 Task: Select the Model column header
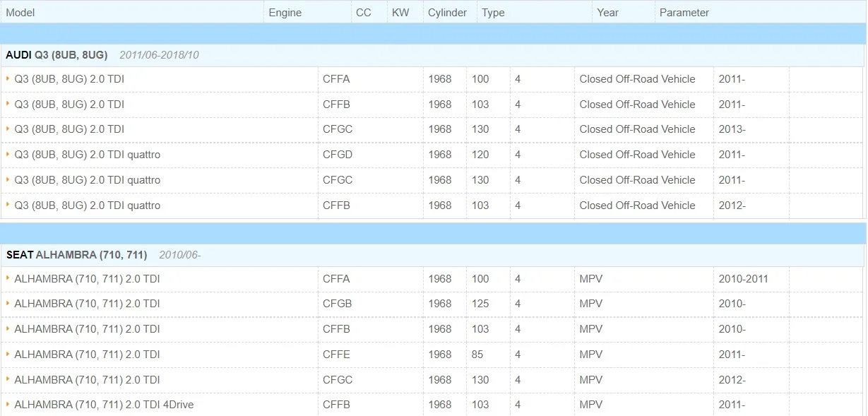click(20, 13)
